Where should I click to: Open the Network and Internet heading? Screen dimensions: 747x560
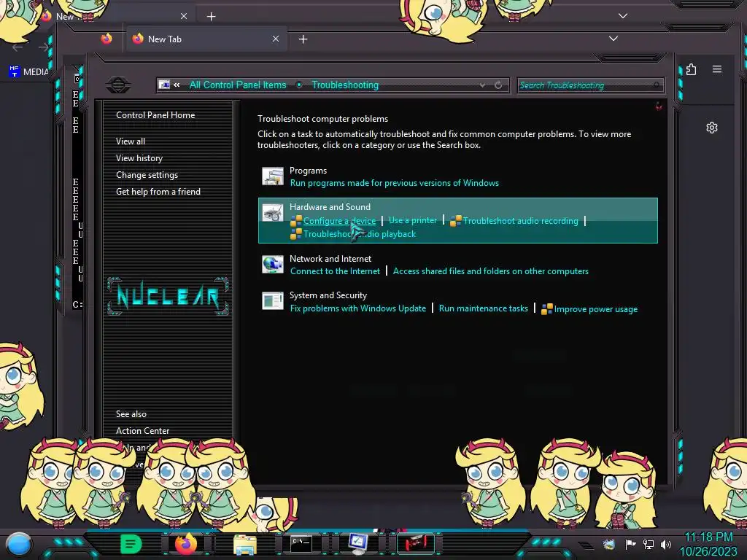pos(330,259)
